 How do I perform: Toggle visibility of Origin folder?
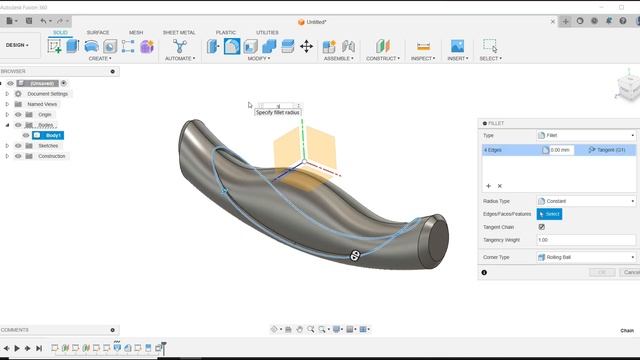coord(18,115)
